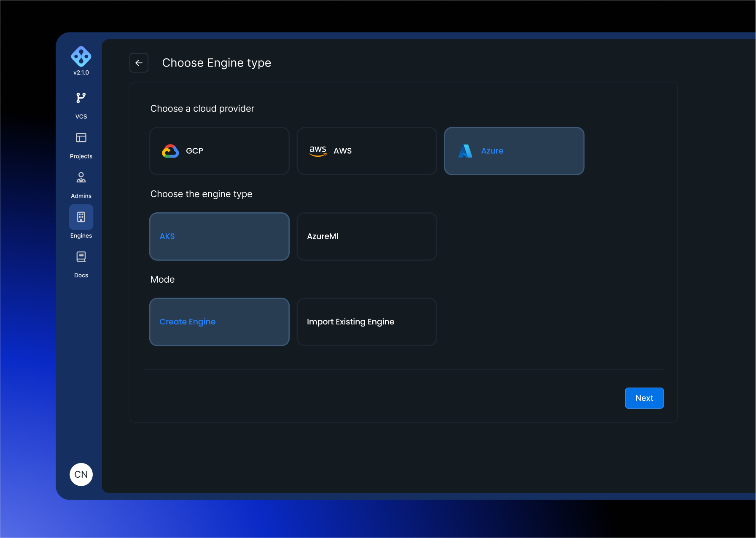Choose AzureMl engine type

click(x=367, y=236)
